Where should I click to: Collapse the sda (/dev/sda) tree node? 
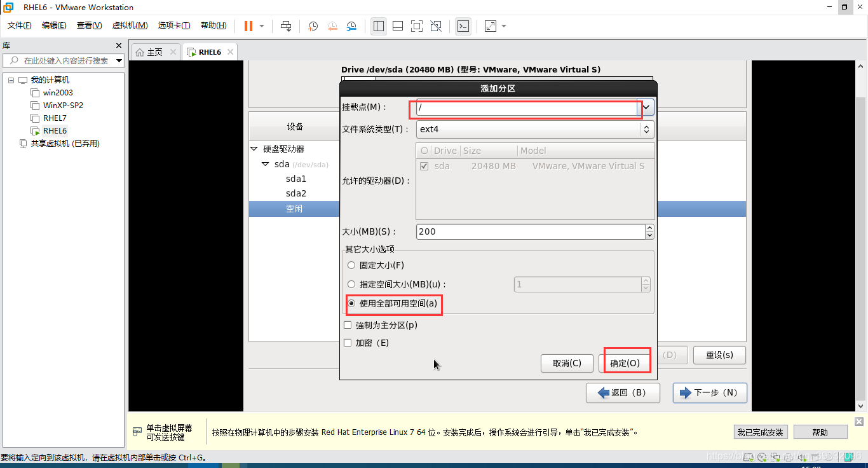point(266,164)
